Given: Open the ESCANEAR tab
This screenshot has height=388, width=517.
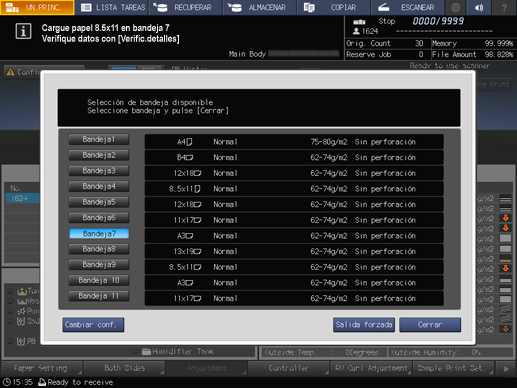Looking at the screenshot, I should pos(407,7).
